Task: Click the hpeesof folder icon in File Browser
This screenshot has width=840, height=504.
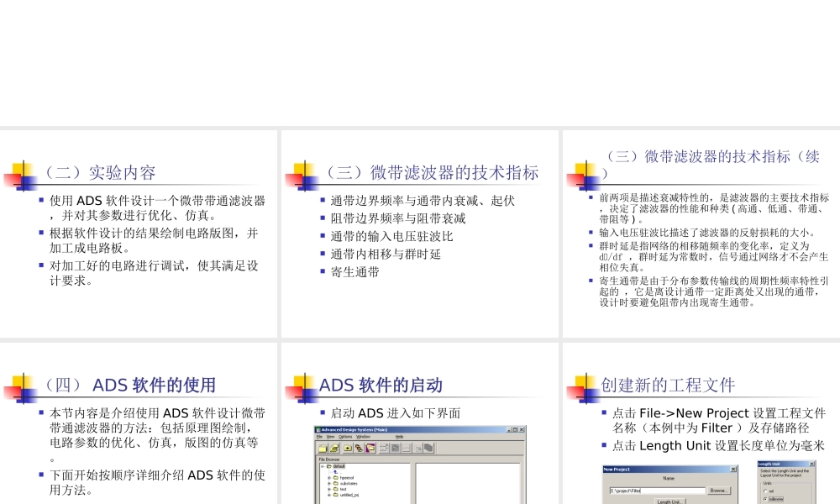Action: (x=336, y=478)
